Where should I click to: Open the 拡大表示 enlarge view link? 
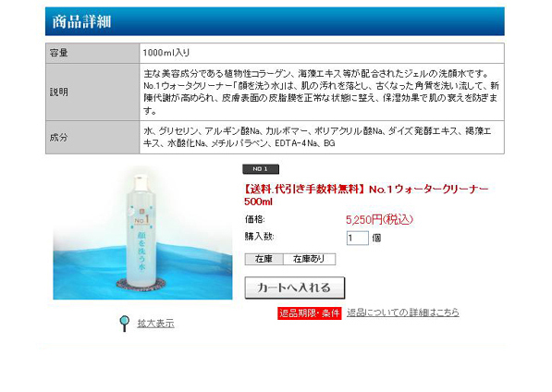coord(155,324)
